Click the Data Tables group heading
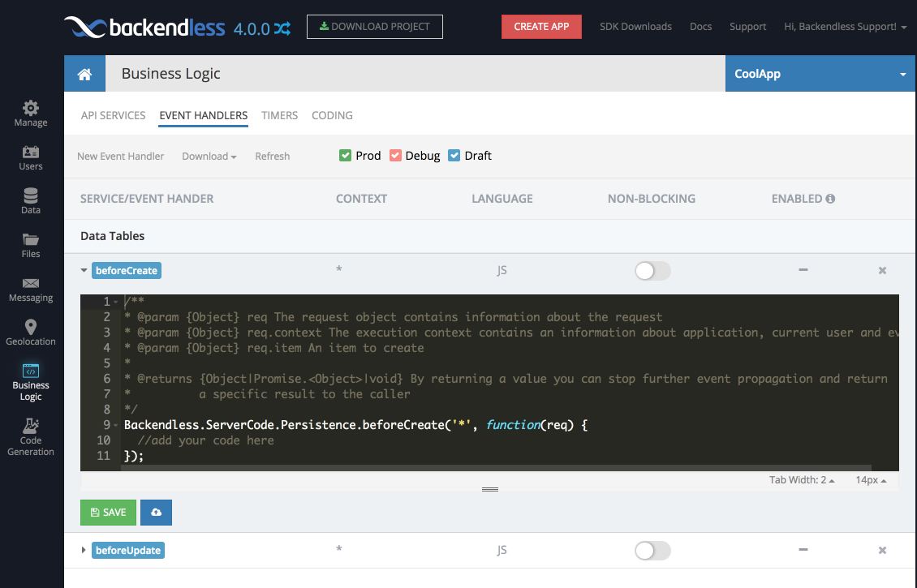This screenshot has width=917, height=588. 112,236
